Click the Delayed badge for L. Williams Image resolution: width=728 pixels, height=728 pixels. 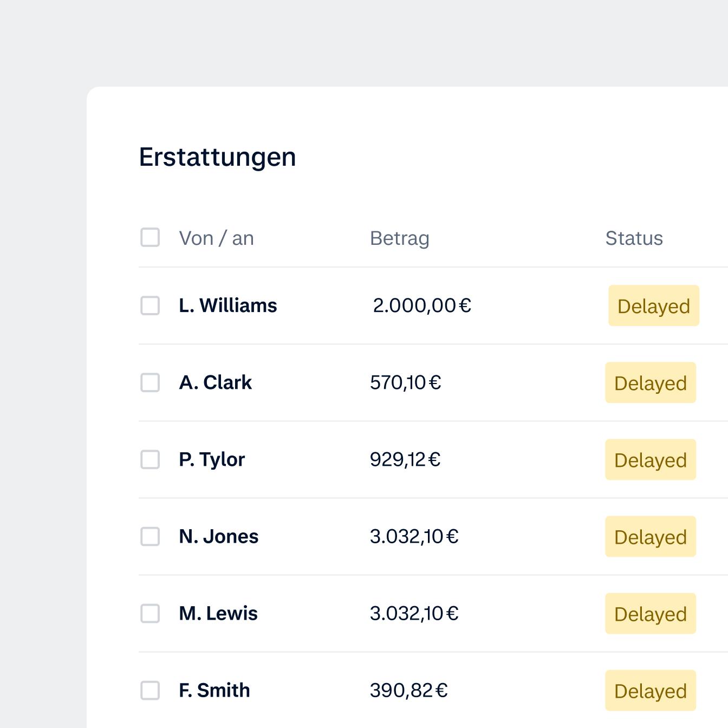click(653, 306)
